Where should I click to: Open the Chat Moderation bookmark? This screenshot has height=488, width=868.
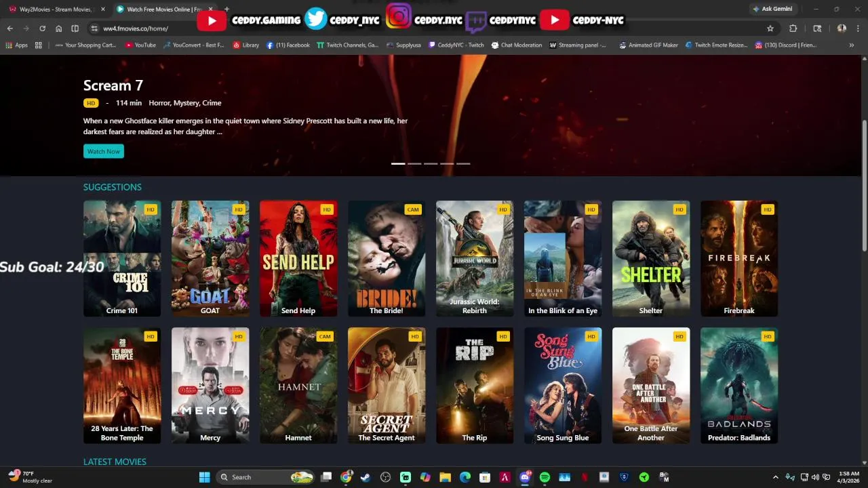(517, 45)
